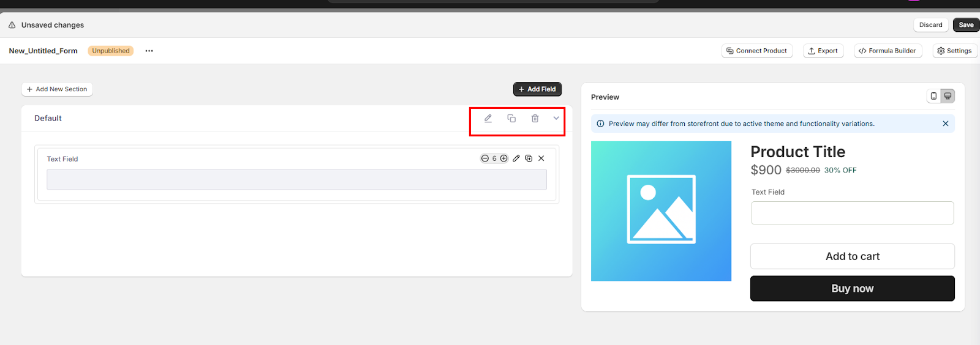Viewport: 980px width, 345px height.
Task: Duplicate the Default section
Action: tap(511, 119)
